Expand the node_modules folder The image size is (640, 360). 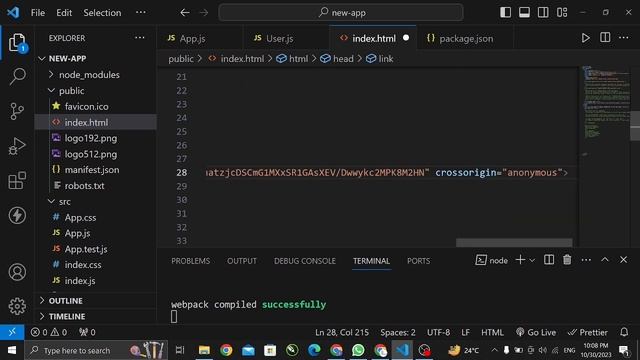pos(95,74)
